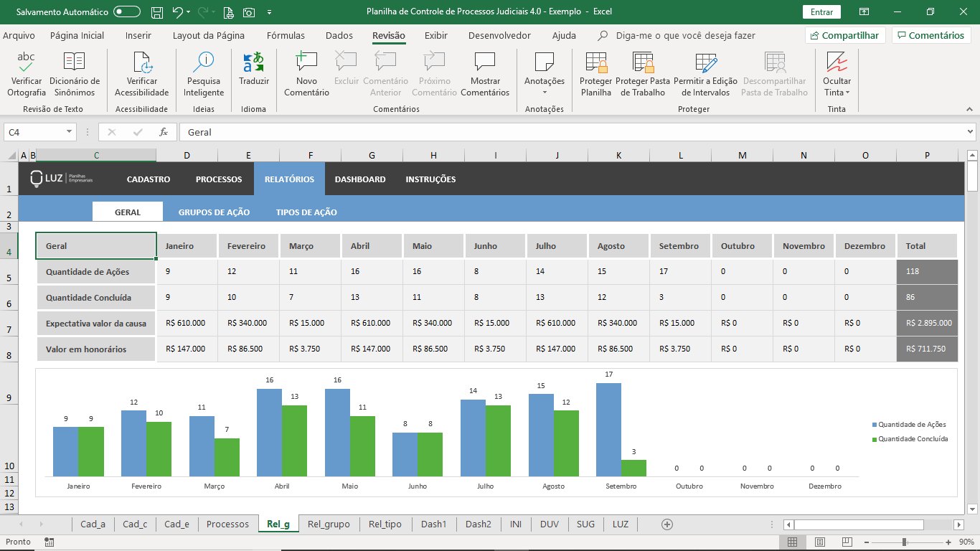
Task: Switch to the Rel_grupo sheet tab
Action: [x=329, y=524]
